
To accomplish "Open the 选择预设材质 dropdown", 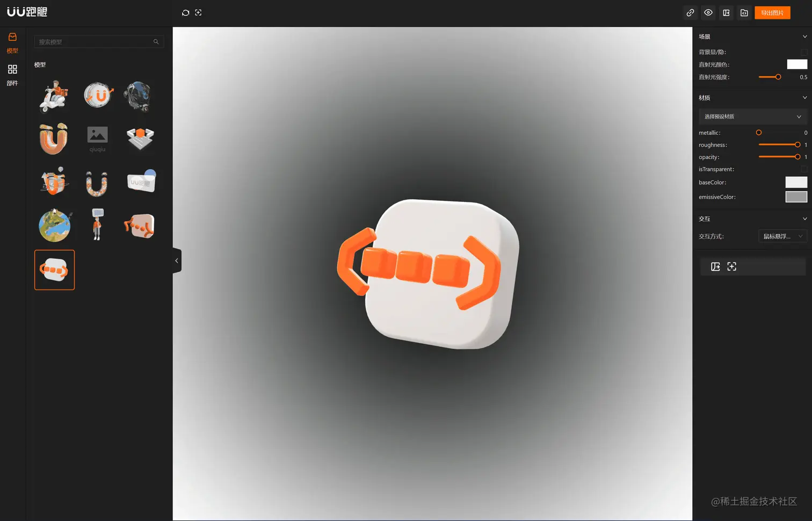I will click(752, 116).
